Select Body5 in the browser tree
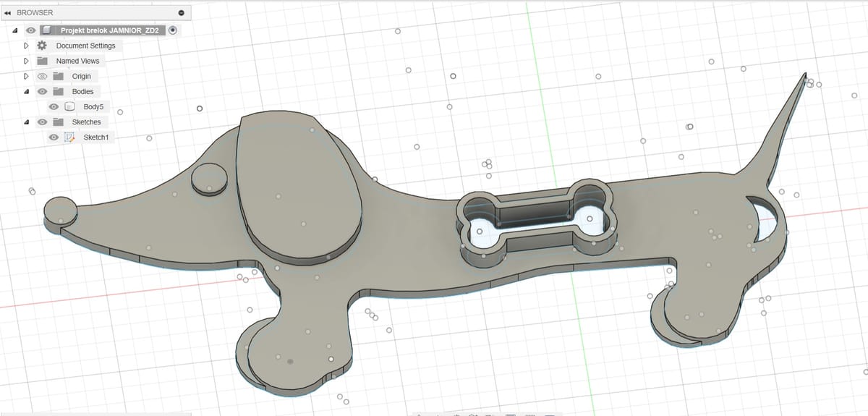The width and height of the screenshot is (868, 416). [93, 106]
